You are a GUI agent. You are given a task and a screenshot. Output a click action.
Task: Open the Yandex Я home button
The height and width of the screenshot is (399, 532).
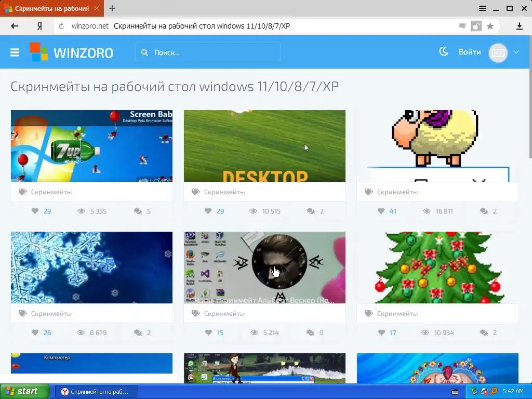pos(39,26)
